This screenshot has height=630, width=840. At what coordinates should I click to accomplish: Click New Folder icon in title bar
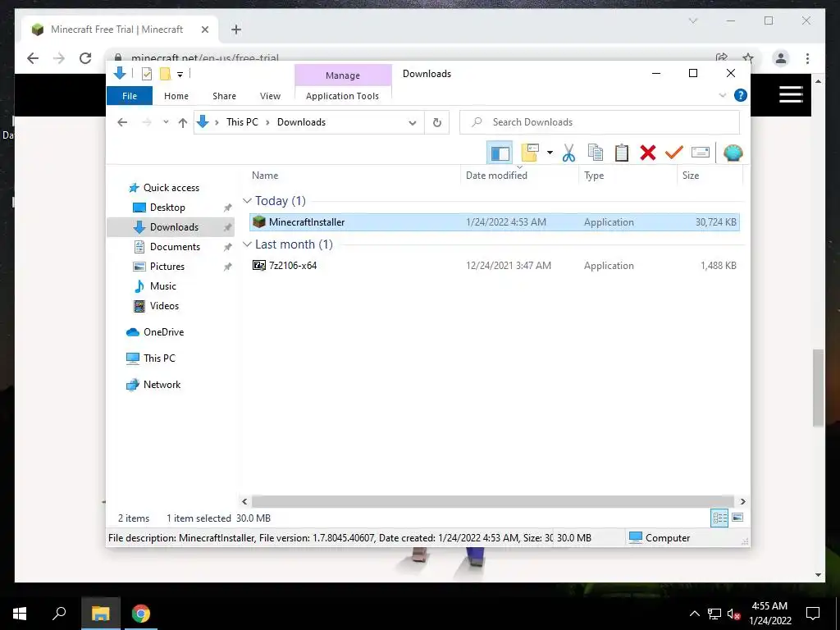coord(165,74)
